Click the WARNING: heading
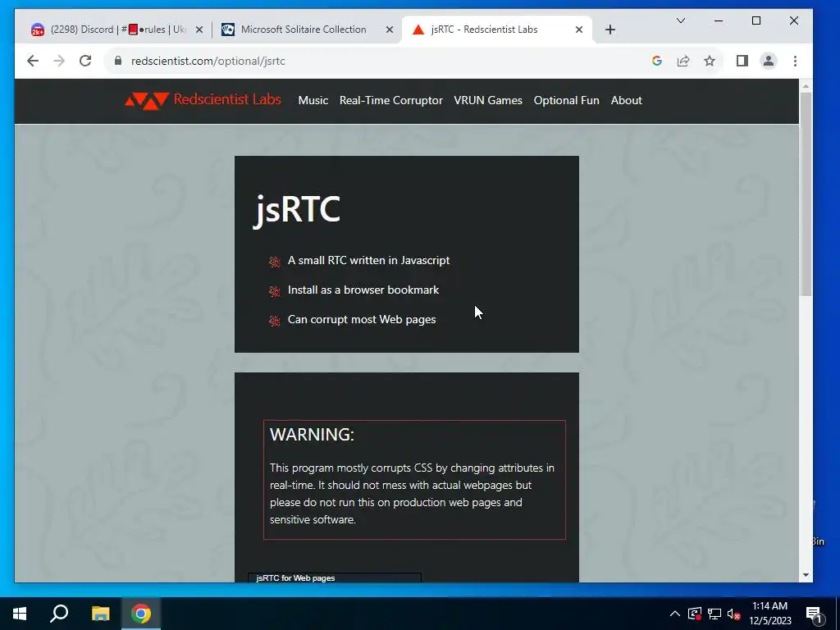Image resolution: width=840 pixels, height=630 pixels. [312, 435]
